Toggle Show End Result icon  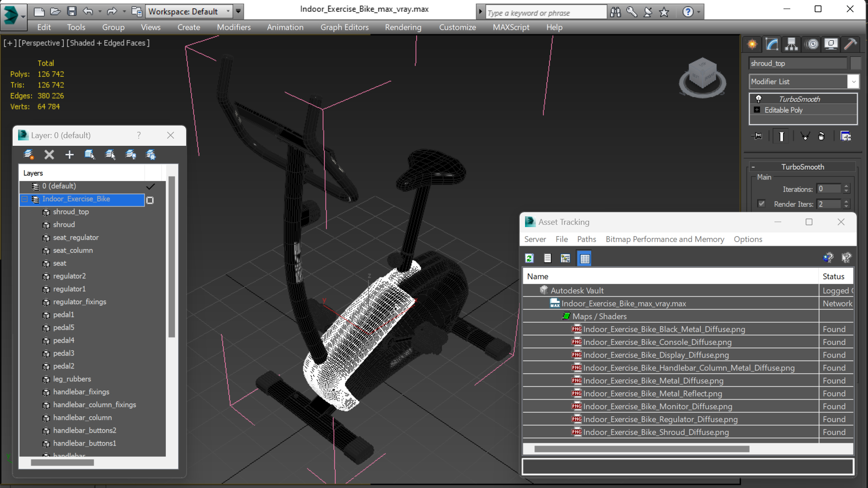[781, 136]
